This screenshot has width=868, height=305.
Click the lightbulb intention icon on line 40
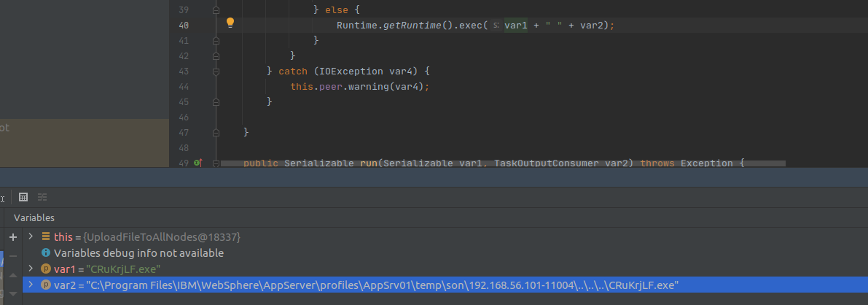click(230, 23)
